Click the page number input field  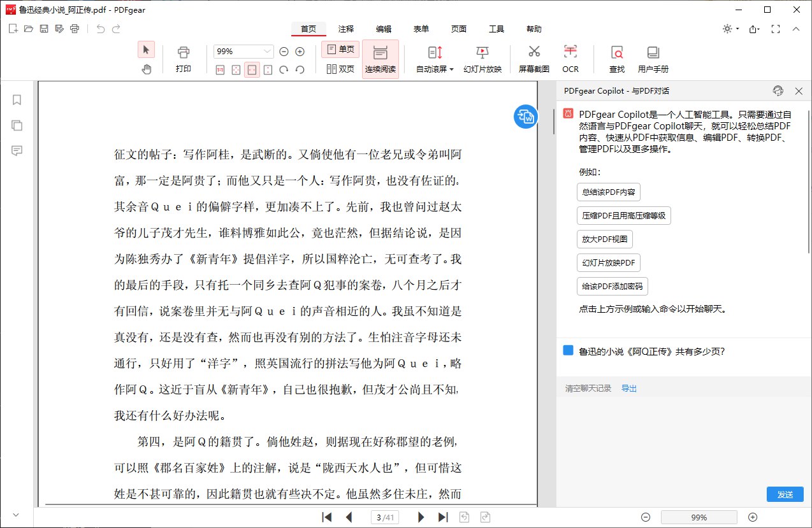coord(384,518)
